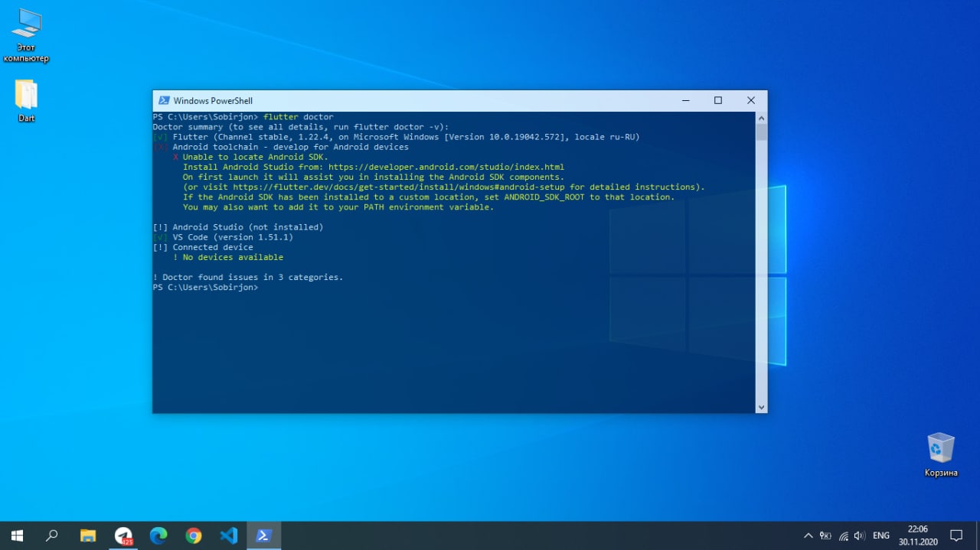This screenshot has height=550, width=980.
Task: Open the taskbar search magnifier
Action: pos(52,535)
